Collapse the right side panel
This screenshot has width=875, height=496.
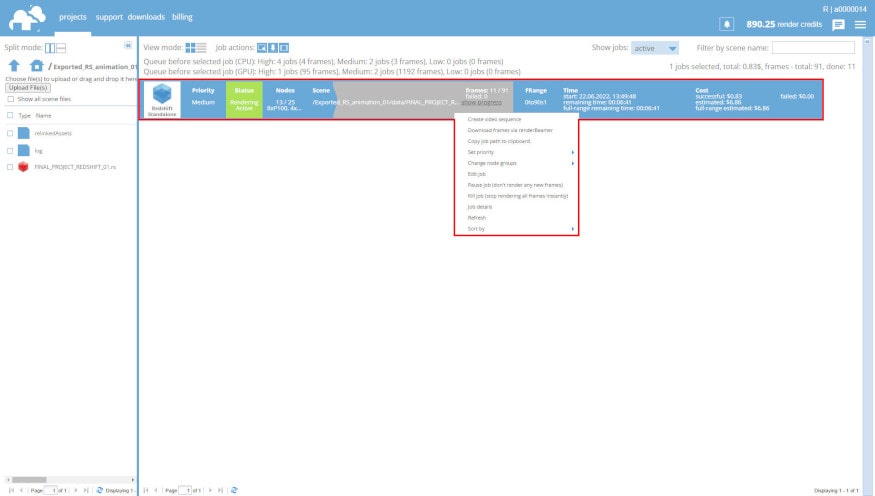pyautogui.click(x=867, y=41)
